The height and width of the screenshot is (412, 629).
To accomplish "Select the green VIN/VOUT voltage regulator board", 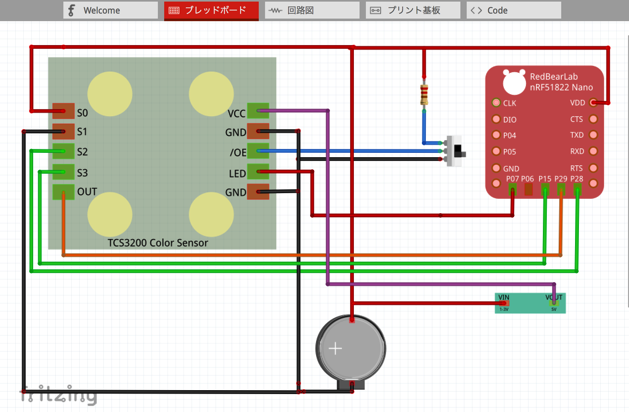I will tap(530, 303).
